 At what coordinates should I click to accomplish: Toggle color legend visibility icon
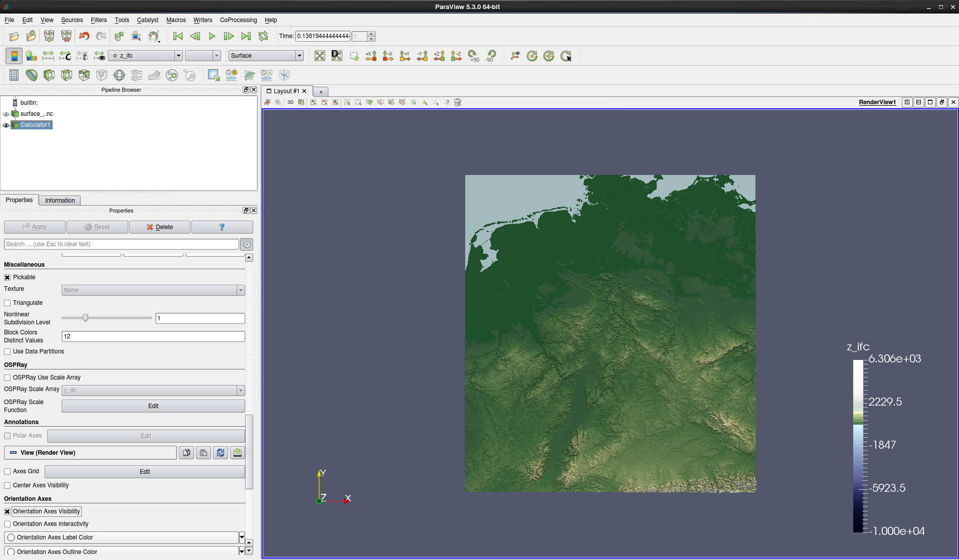pos(14,56)
